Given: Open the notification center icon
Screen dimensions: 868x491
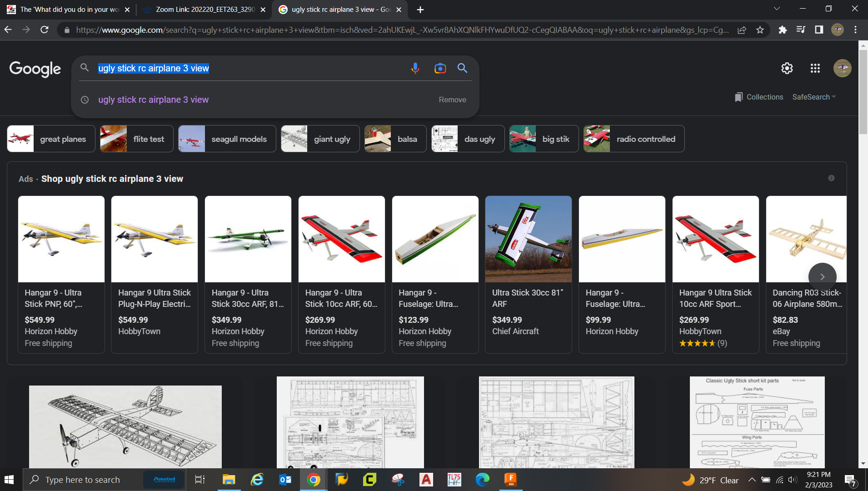Looking at the screenshot, I should (850, 480).
